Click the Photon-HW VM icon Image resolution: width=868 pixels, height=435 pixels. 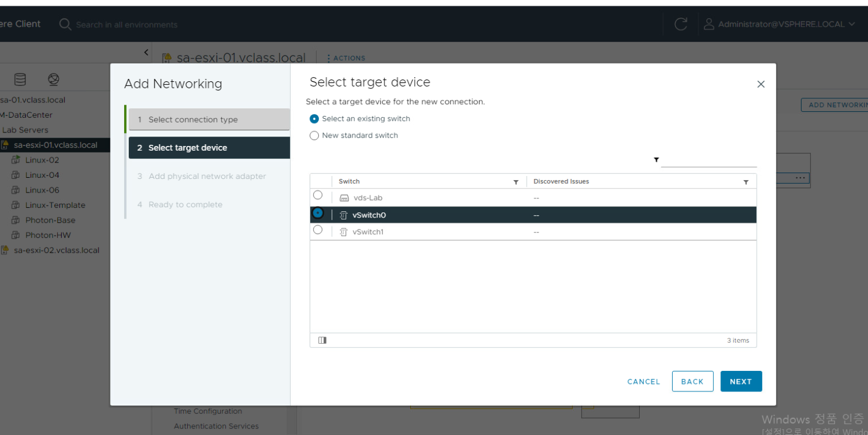coord(16,235)
